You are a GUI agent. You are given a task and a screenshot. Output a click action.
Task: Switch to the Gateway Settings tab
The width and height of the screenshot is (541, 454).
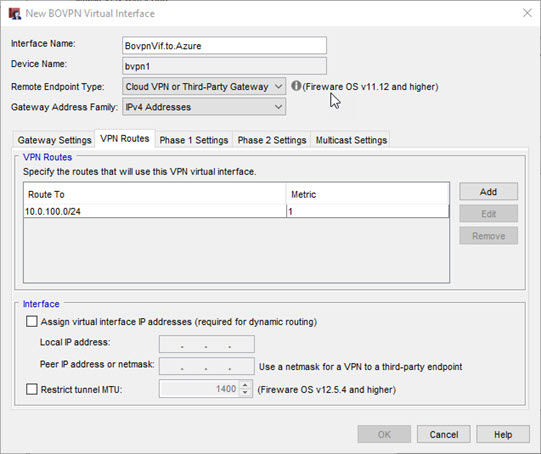(54, 140)
